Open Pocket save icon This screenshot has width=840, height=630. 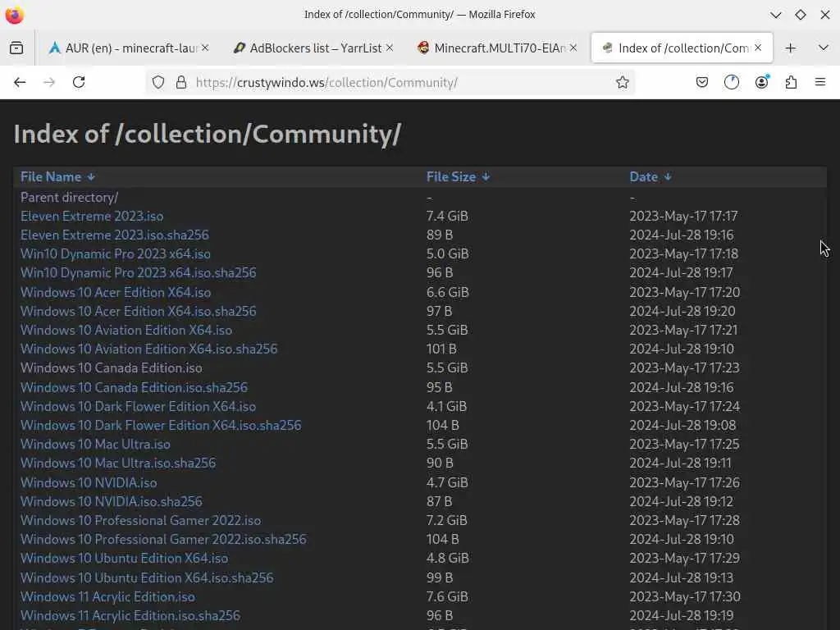click(x=702, y=83)
